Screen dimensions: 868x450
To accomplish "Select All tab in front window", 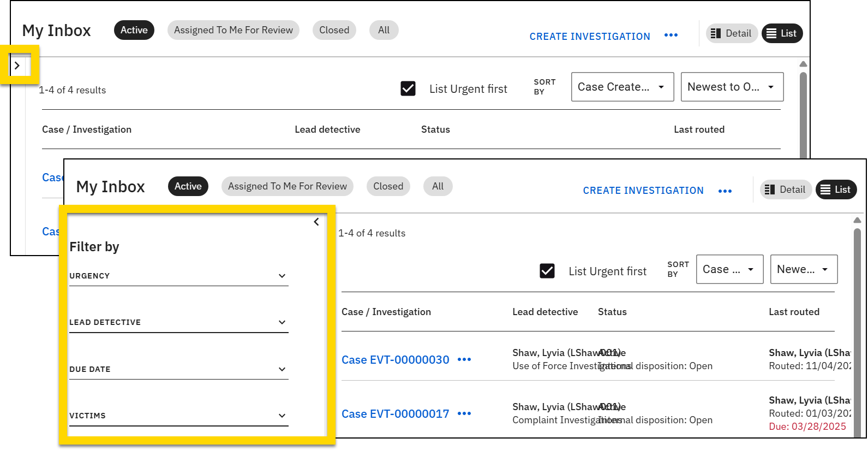I will click(438, 186).
